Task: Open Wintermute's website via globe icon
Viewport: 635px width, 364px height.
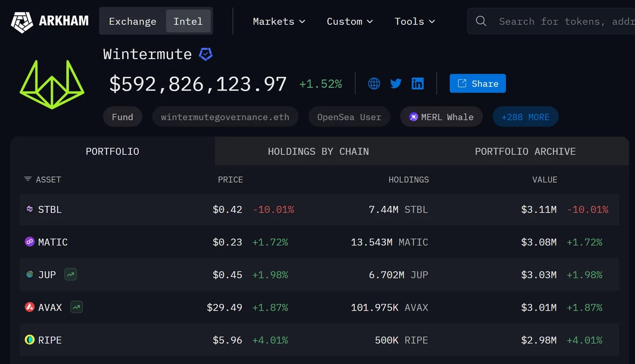Action: coord(374,84)
